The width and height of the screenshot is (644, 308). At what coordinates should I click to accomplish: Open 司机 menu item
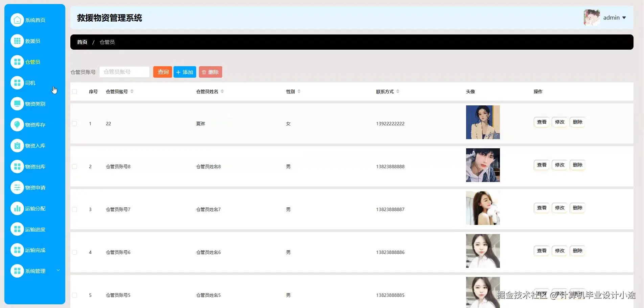pos(30,83)
